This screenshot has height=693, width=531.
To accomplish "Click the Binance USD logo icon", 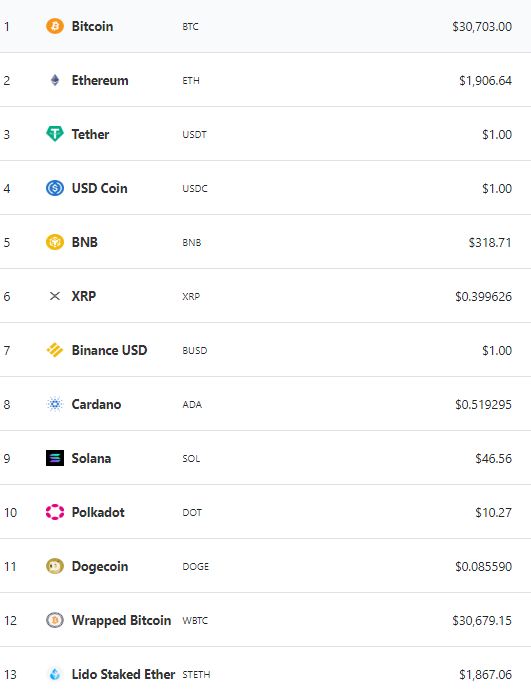I will [x=55, y=350].
